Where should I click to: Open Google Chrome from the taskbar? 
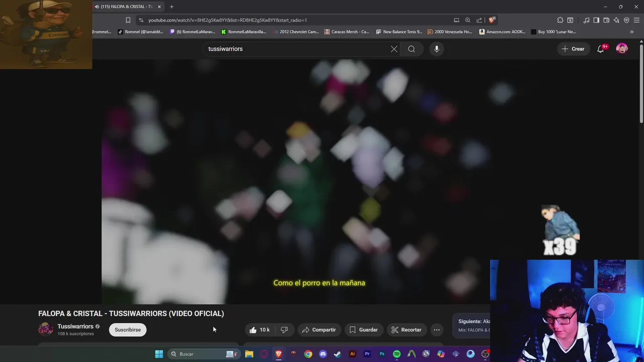tap(308, 354)
